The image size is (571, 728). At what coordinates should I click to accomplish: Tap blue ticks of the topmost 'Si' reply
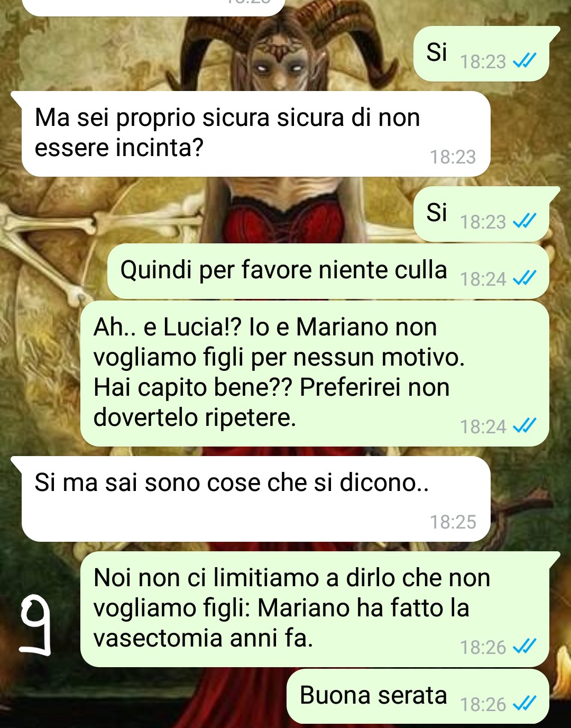click(524, 60)
